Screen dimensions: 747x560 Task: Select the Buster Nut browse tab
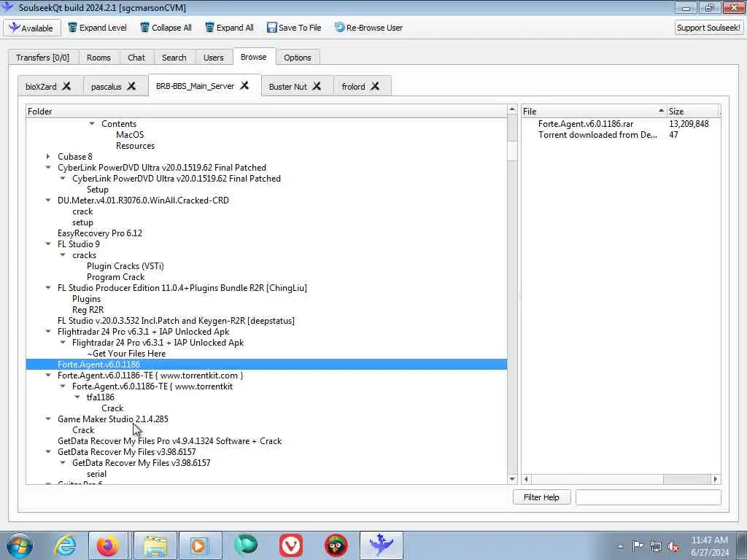[287, 87]
